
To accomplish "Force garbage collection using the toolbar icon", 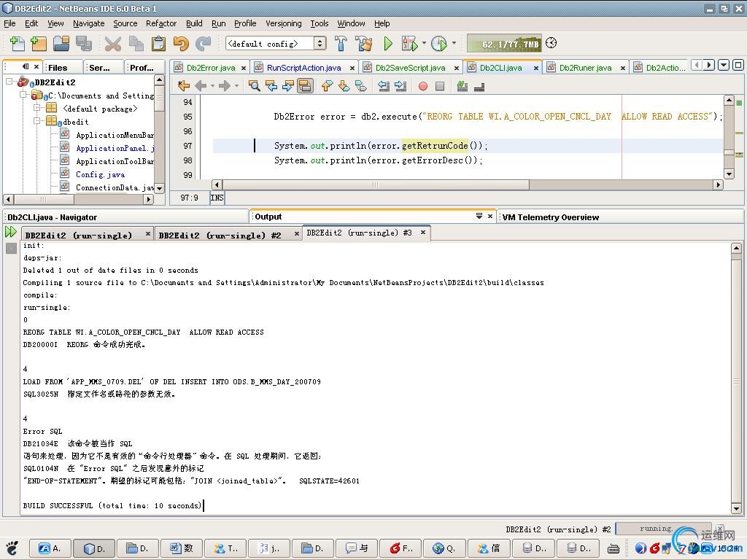I will [x=551, y=43].
